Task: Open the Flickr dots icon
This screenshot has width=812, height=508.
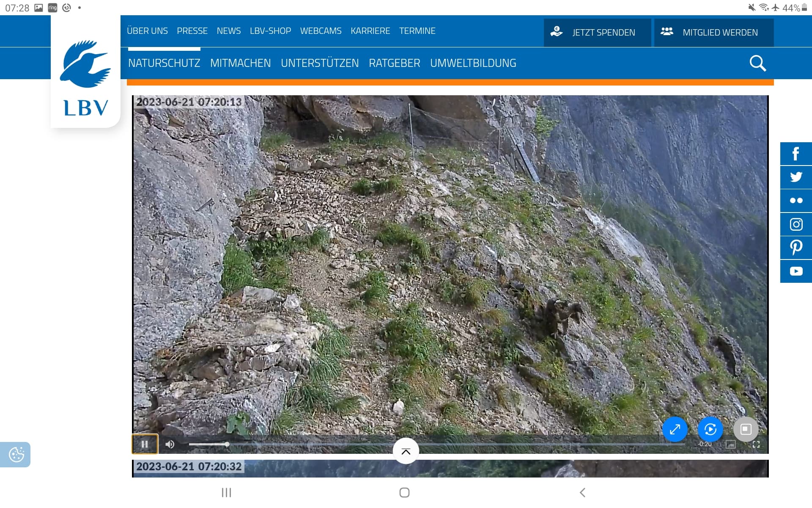Action: pyautogui.click(x=796, y=201)
